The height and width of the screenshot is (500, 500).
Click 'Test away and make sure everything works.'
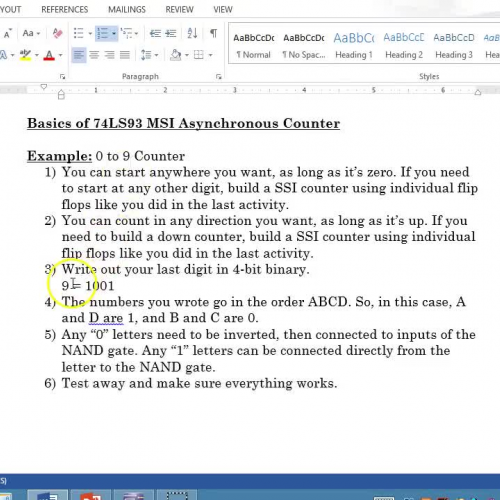click(x=199, y=383)
